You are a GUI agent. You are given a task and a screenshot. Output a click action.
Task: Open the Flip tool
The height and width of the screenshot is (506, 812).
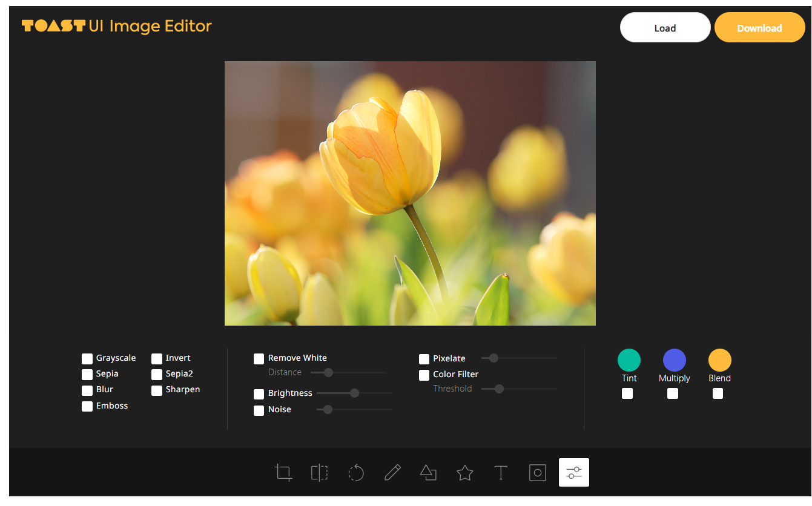click(319, 472)
